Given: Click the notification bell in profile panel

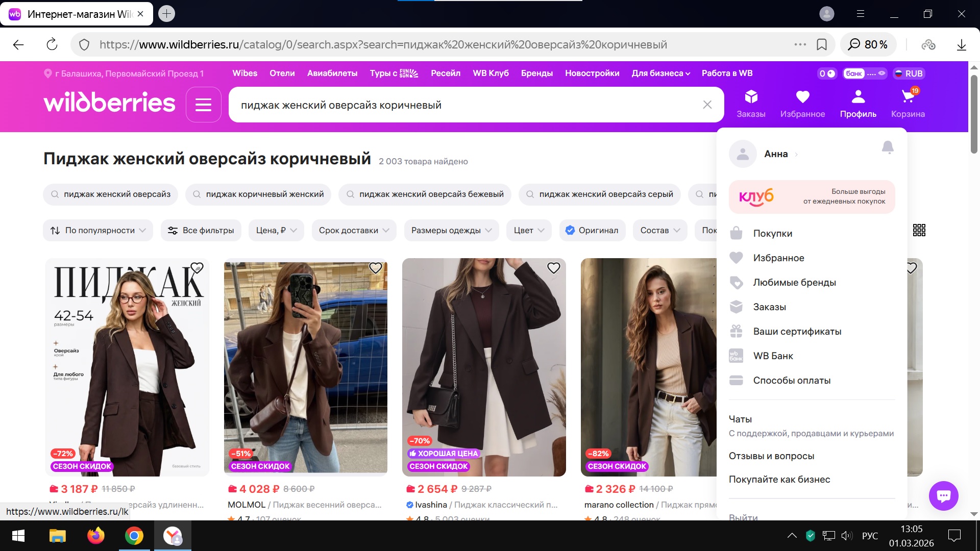Looking at the screenshot, I should pos(888,147).
